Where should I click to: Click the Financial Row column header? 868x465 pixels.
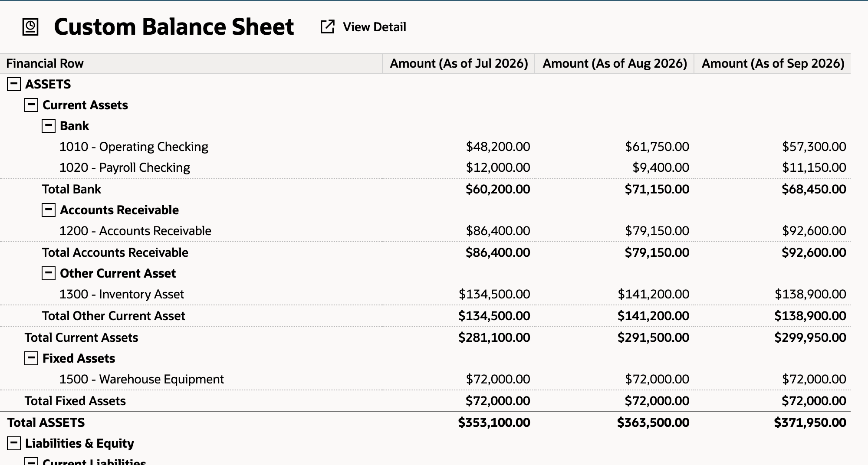191,63
